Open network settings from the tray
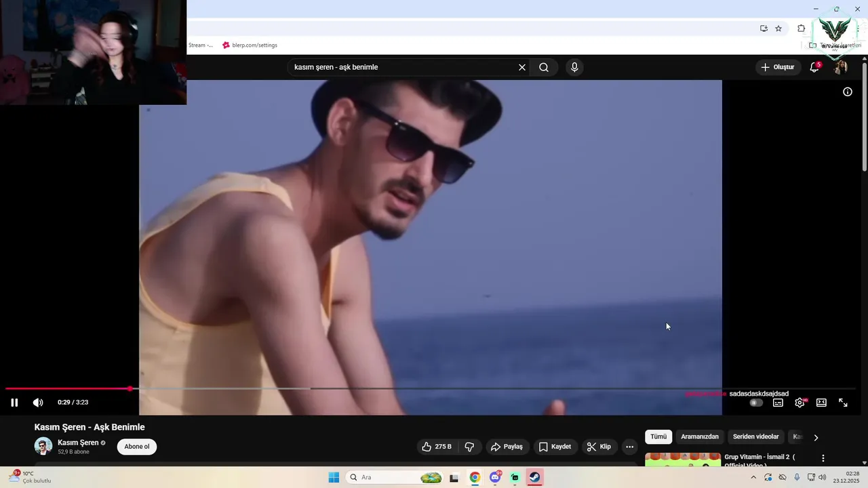This screenshot has width=868, height=488. (812, 477)
